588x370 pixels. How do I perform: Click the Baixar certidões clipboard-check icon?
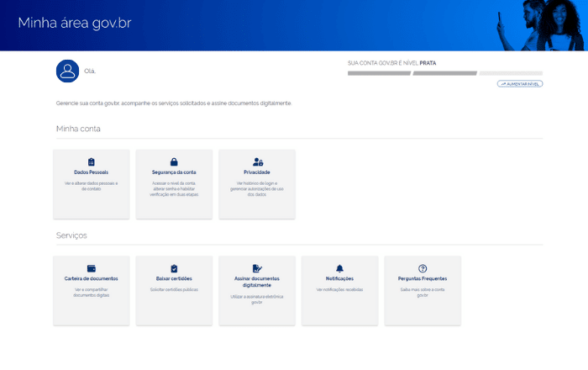(174, 268)
